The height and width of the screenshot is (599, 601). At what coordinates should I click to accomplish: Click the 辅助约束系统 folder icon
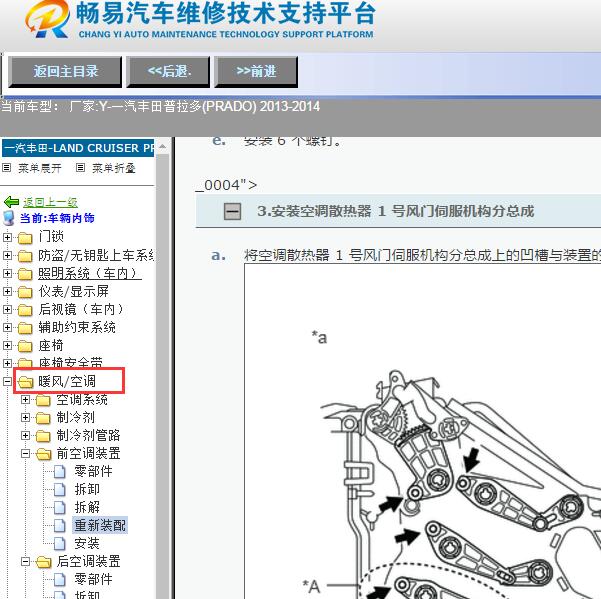click(x=25, y=328)
